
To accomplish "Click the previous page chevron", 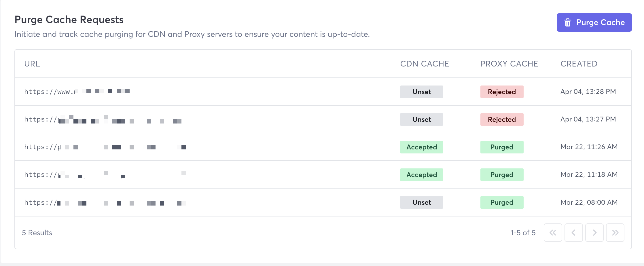I will pyautogui.click(x=573, y=232).
